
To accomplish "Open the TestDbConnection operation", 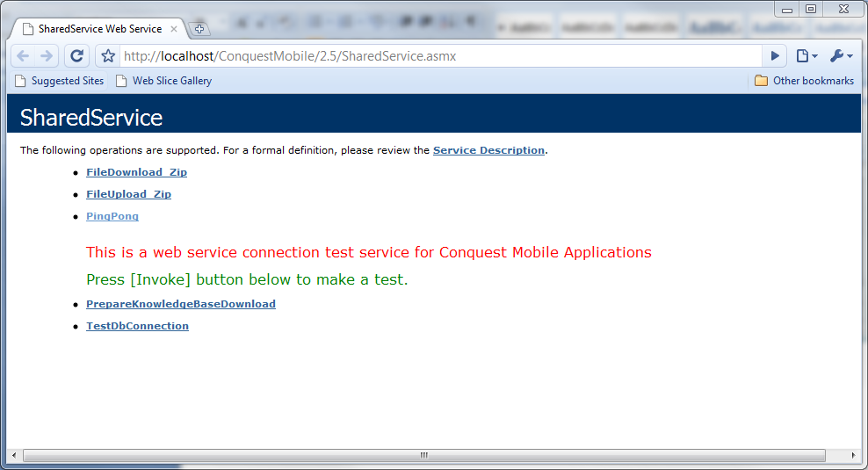I will pyautogui.click(x=137, y=326).
